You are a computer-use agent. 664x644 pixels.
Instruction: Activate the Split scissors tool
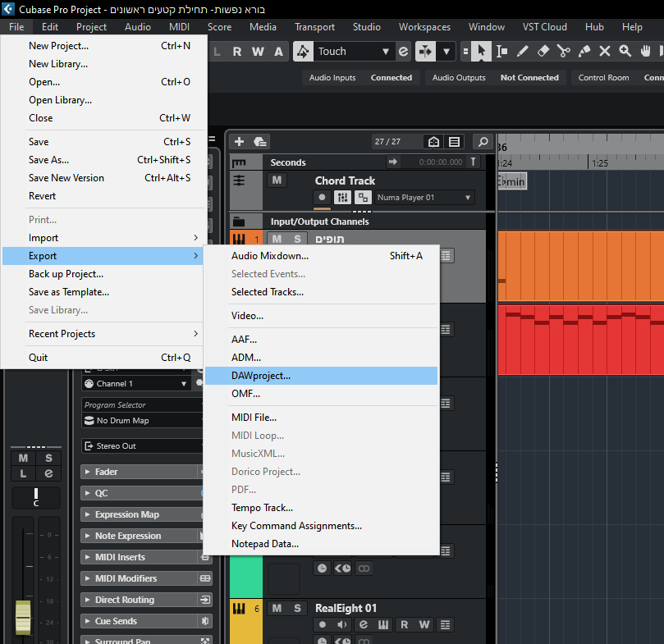564,52
